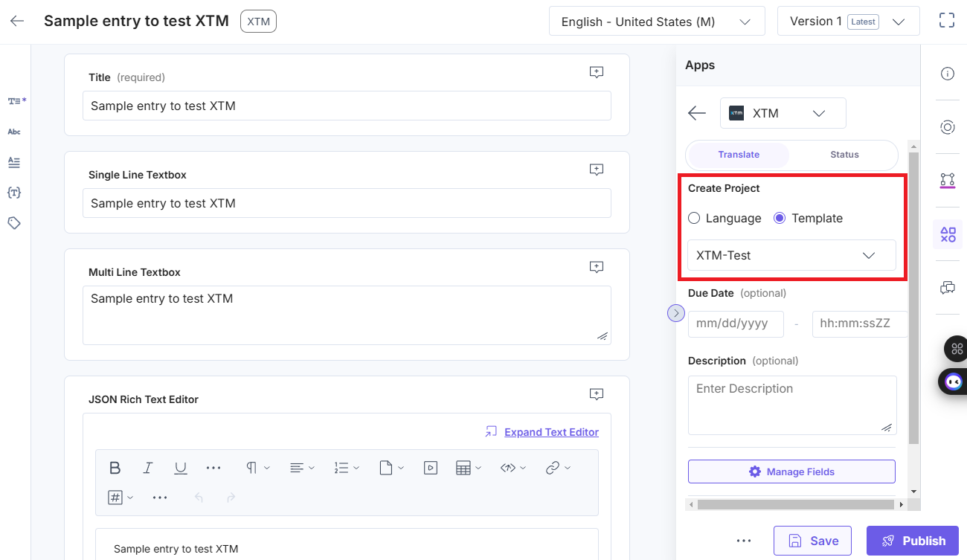Viewport: 967px width, 560px height.
Task: Click the Manage Fields button
Action: [791, 472]
